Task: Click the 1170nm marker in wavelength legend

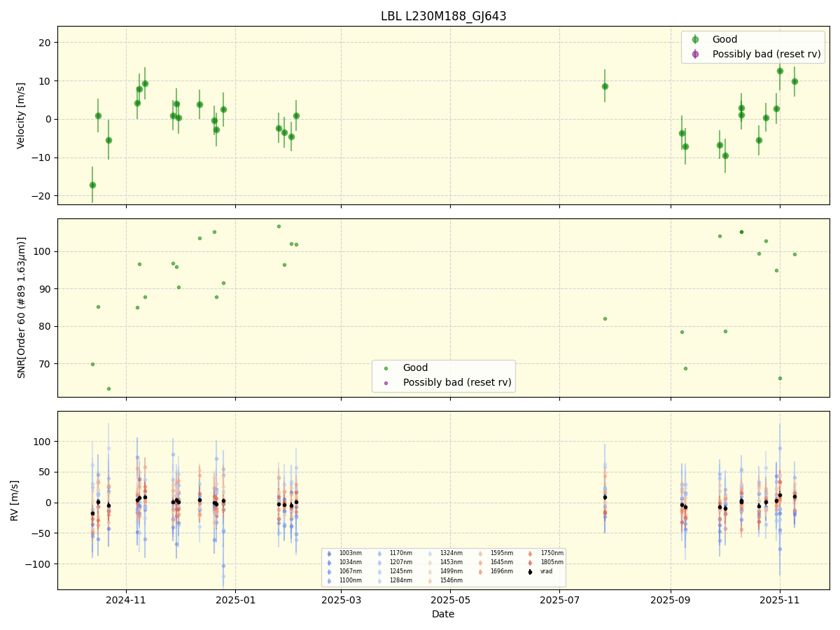Action: coord(379,554)
